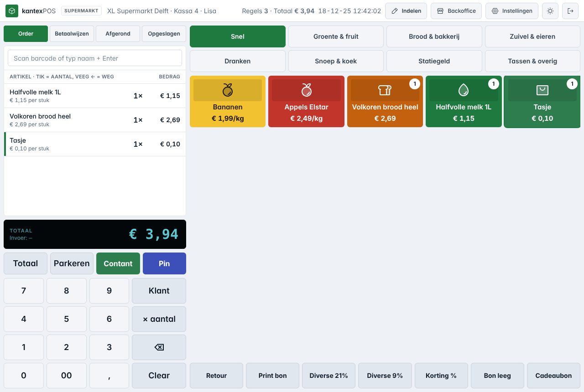Click the Parkeren button
Screen dimensions: 584x392
(72, 263)
